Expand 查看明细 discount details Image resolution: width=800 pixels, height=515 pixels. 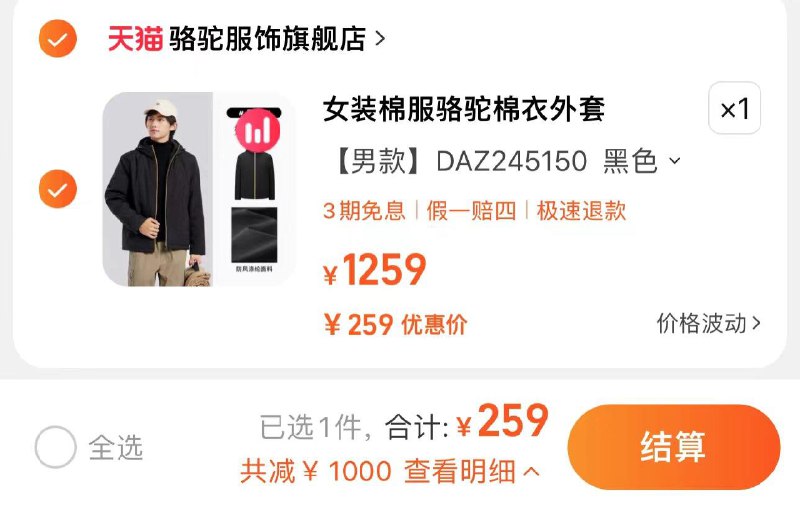tap(471, 471)
